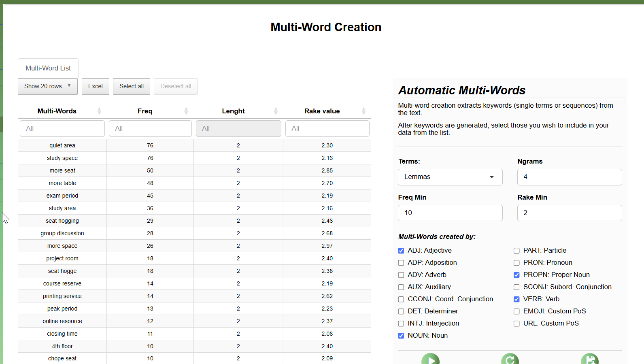This screenshot has height=364, width=644.
Task: Tick the CCONJ: Coord. Conjunction checkbox
Action: click(401, 299)
